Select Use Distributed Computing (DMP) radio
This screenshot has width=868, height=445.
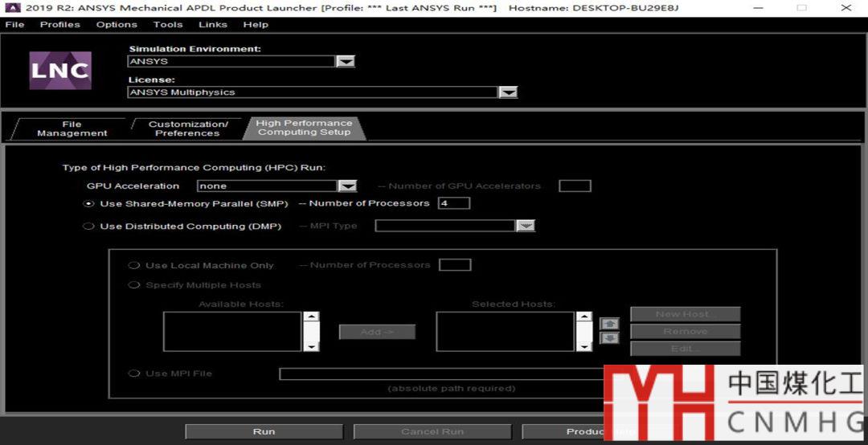coord(88,226)
